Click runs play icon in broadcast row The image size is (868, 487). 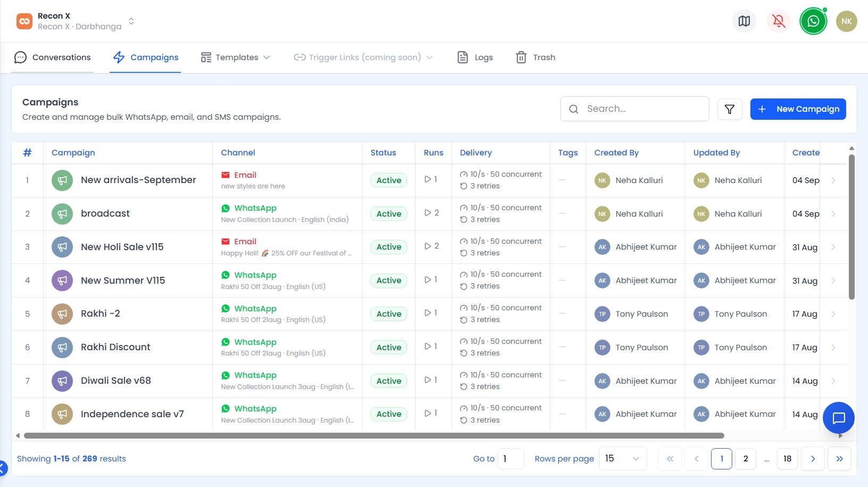[428, 213]
